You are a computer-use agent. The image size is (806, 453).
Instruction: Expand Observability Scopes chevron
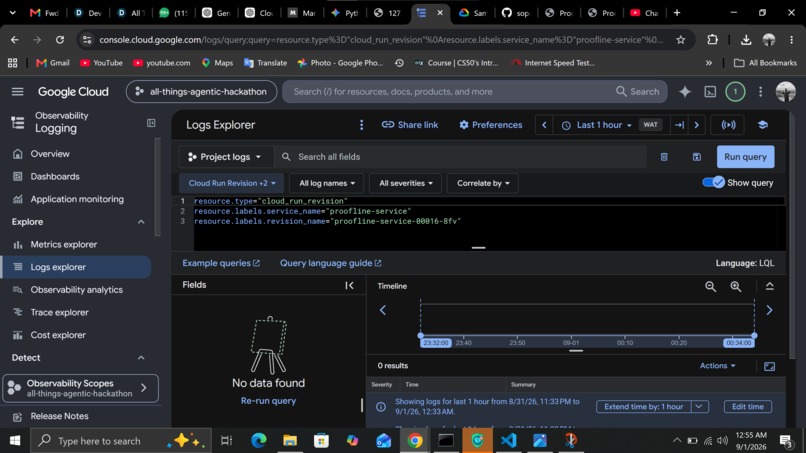(x=143, y=388)
